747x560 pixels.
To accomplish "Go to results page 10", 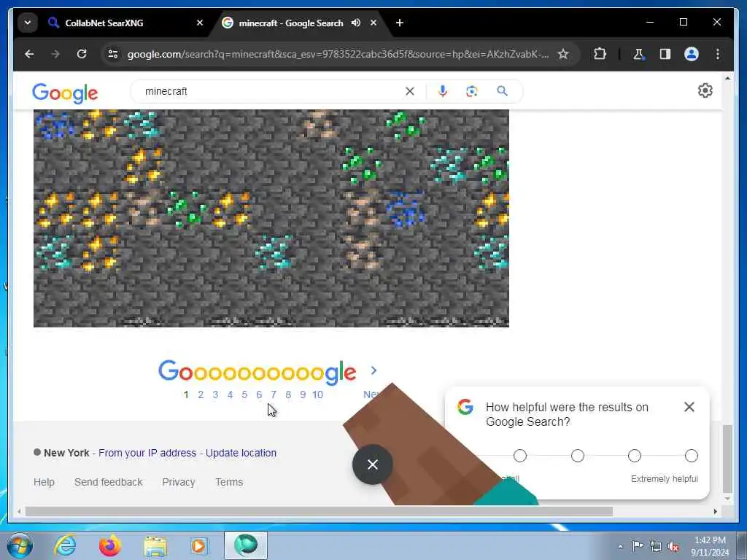I will click(318, 394).
